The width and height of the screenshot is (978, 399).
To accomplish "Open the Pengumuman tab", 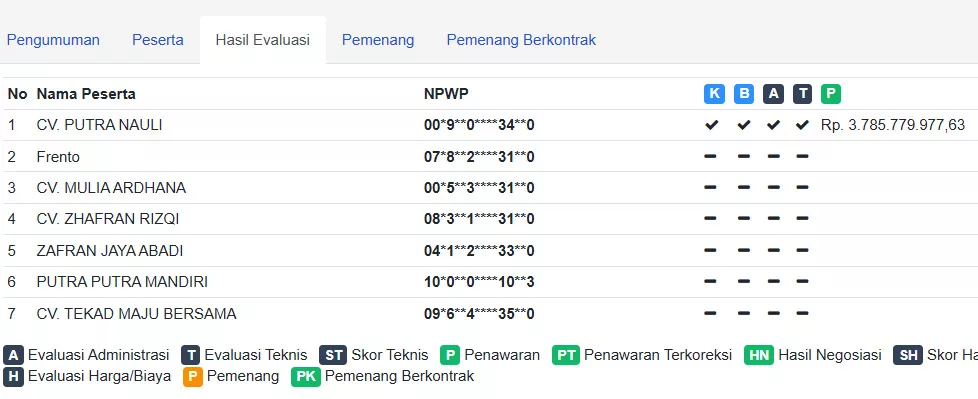I will 53,40.
